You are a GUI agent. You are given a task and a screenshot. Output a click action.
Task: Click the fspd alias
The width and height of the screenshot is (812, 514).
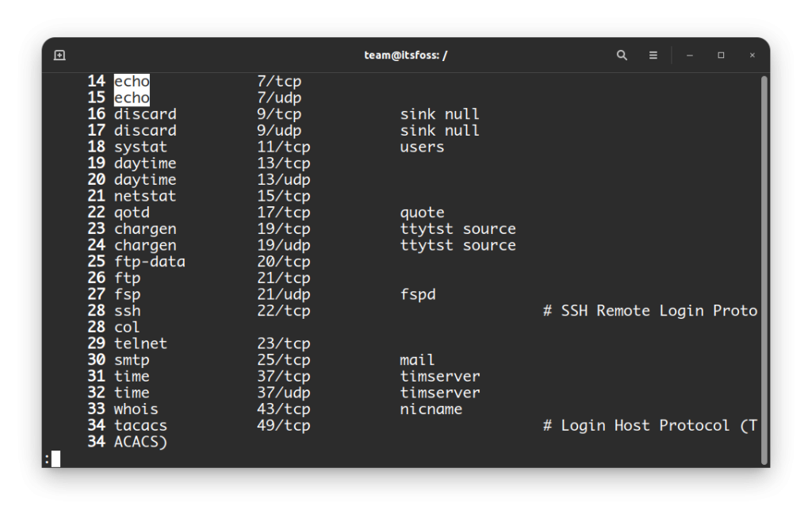coord(418,295)
